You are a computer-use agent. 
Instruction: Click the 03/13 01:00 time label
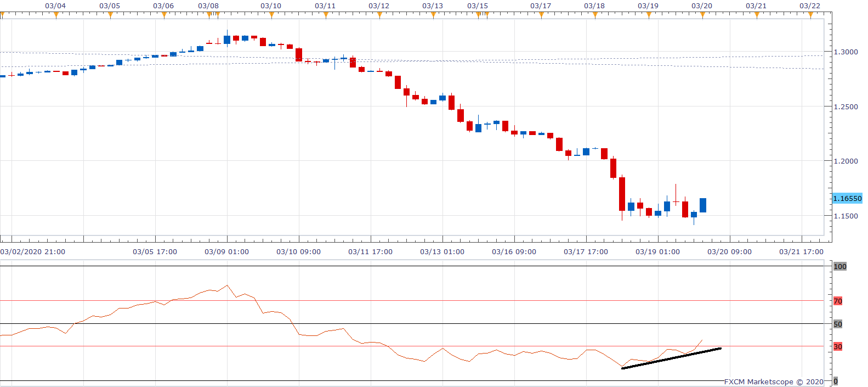(x=442, y=251)
